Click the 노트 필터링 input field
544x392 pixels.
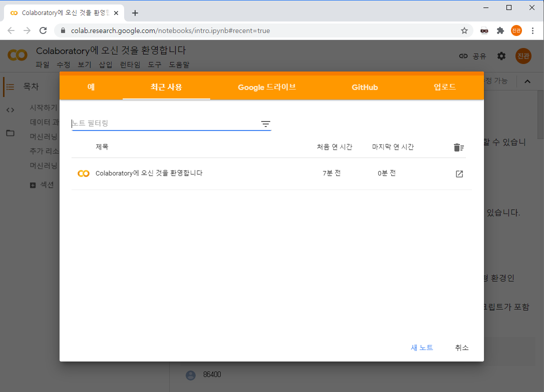click(165, 123)
